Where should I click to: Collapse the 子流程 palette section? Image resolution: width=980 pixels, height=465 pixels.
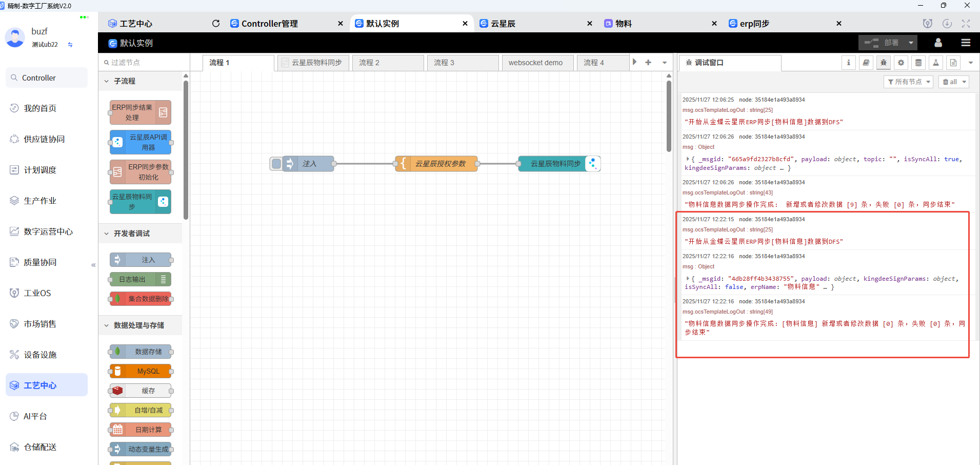point(107,81)
